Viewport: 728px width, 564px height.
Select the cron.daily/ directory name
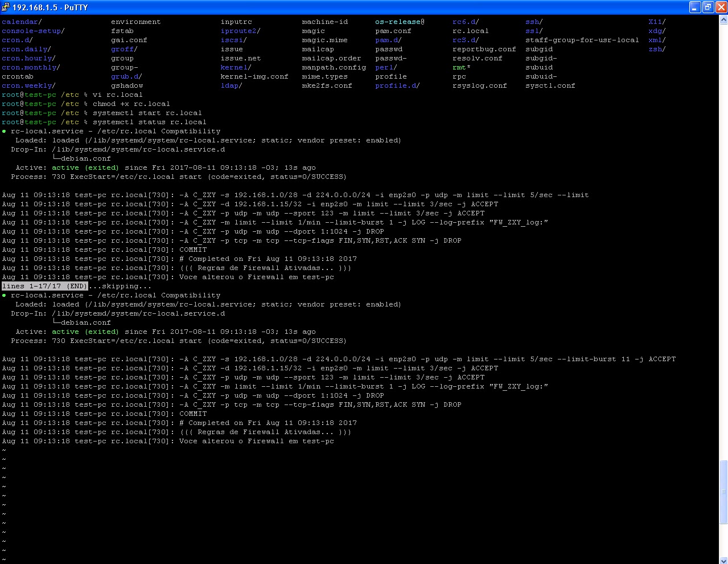24,49
